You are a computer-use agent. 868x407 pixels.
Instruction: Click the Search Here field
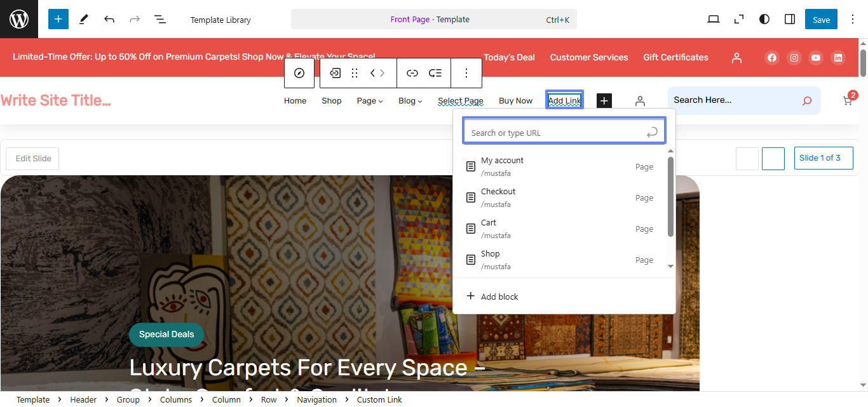click(x=731, y=100)
